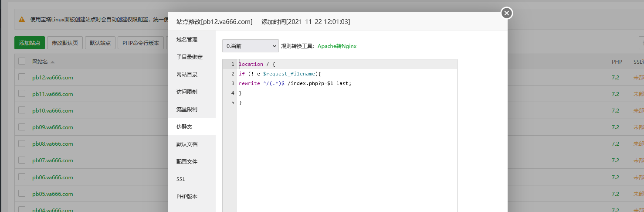Open the 网站目录 tab
Viewport: 644px width, 212px height.
click(192, 74)
